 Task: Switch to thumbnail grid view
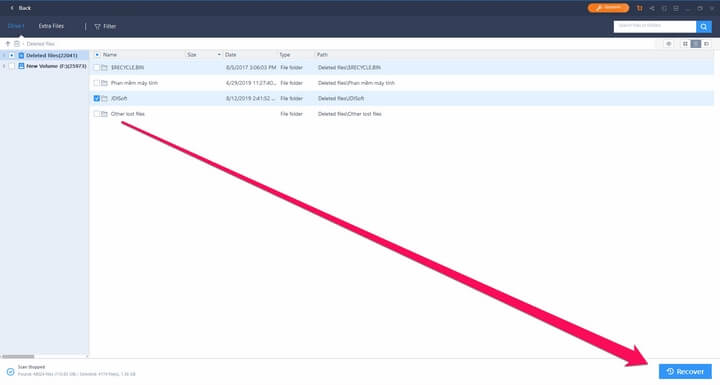(x=685, y=44)
